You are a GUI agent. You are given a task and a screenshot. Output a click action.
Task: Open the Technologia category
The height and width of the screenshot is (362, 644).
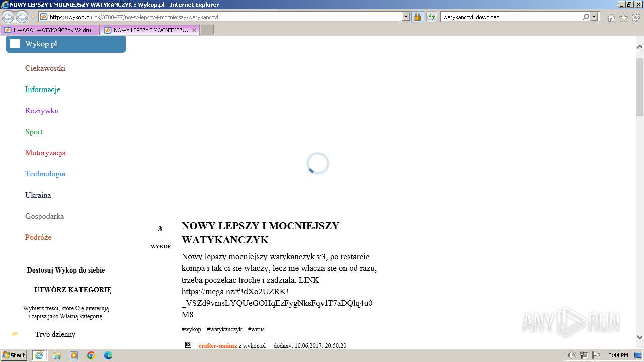(45, 174)
